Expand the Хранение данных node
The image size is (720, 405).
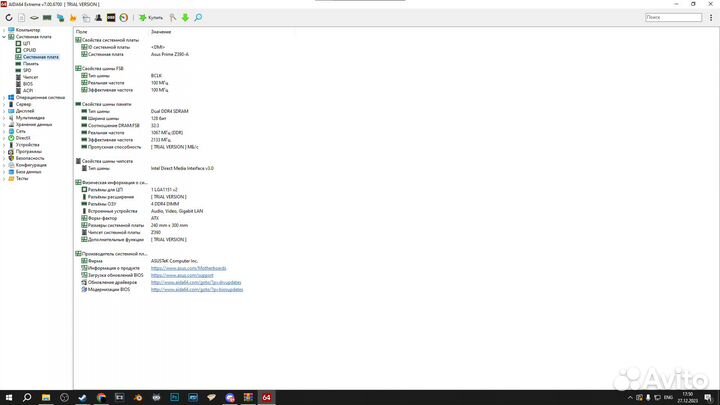(x=4, y=124)
